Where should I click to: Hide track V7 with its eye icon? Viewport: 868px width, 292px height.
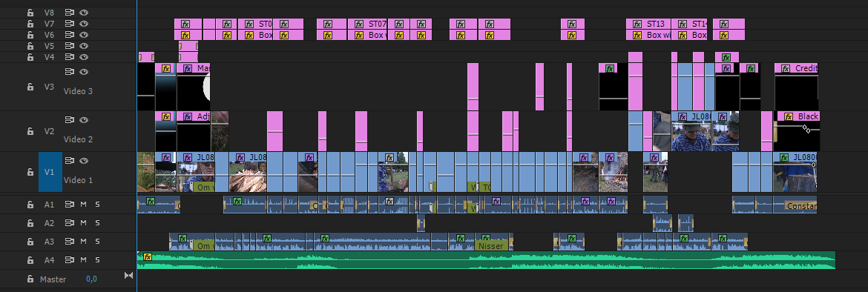click(84, 24)
